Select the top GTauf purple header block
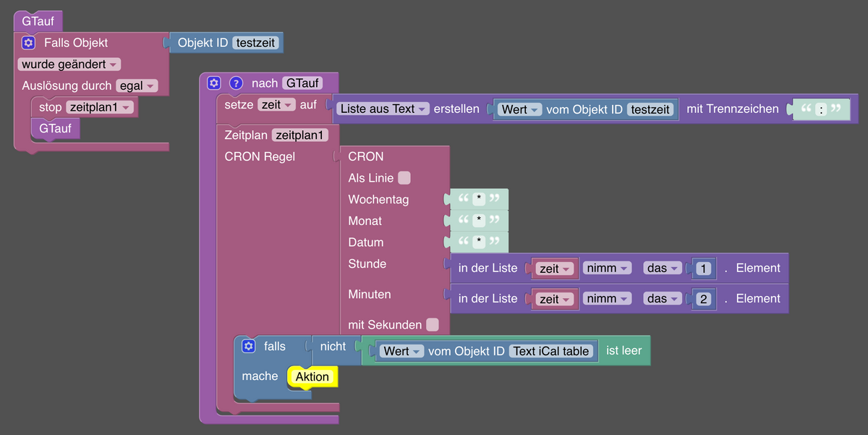Screen dimensions: 868x435 coord(38,21)
